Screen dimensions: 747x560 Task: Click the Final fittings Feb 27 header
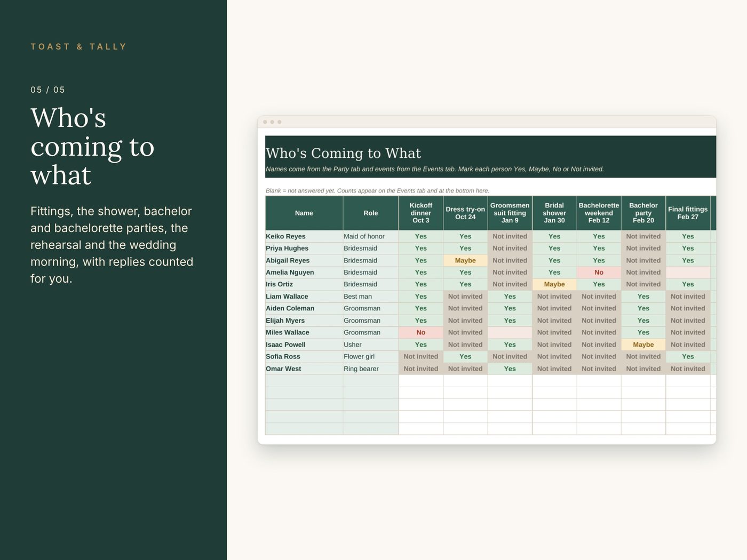click(688, 213)
